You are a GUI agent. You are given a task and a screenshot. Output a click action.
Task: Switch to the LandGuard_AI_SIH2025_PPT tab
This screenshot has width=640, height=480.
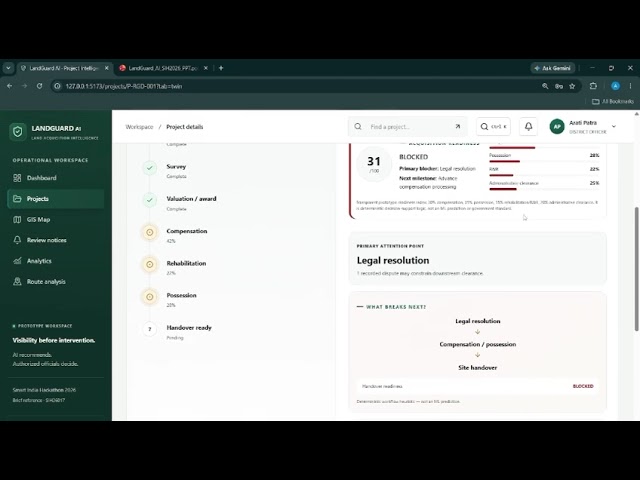[163, 68]
